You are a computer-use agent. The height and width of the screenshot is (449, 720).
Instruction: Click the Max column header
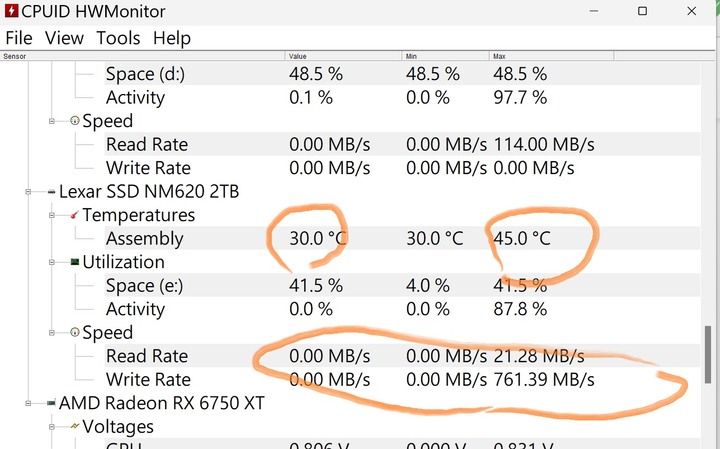(551, 56)
